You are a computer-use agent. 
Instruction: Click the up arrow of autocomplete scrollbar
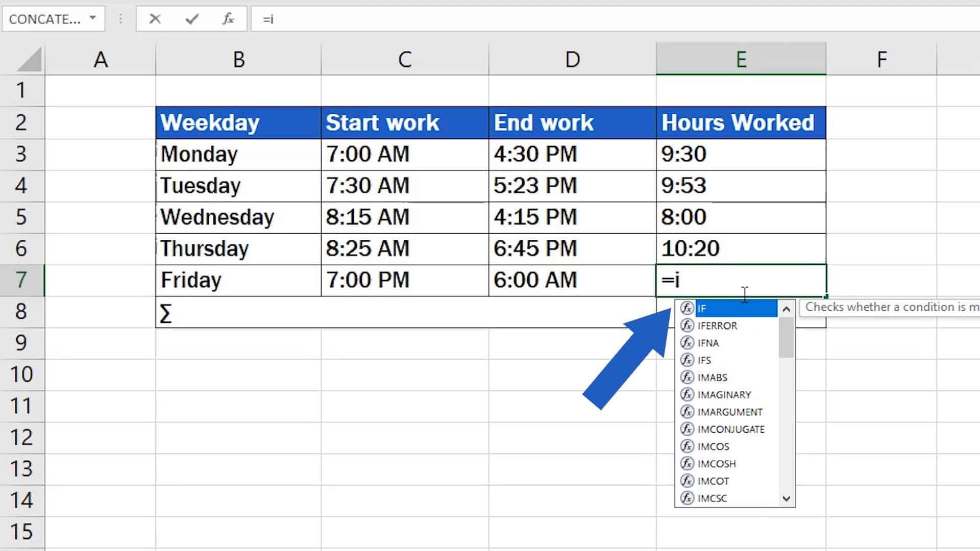pyautogui.click(x=787, y=309)
